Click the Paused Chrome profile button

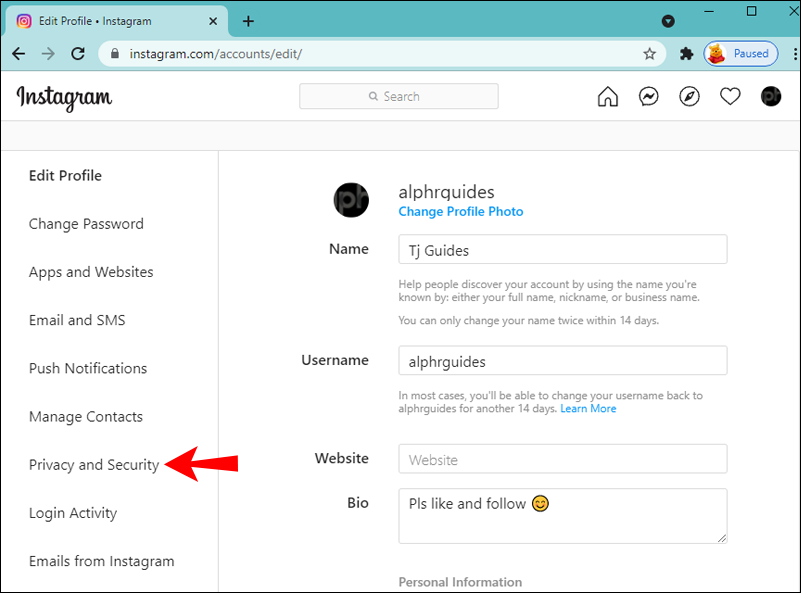[x=741, y=54]
